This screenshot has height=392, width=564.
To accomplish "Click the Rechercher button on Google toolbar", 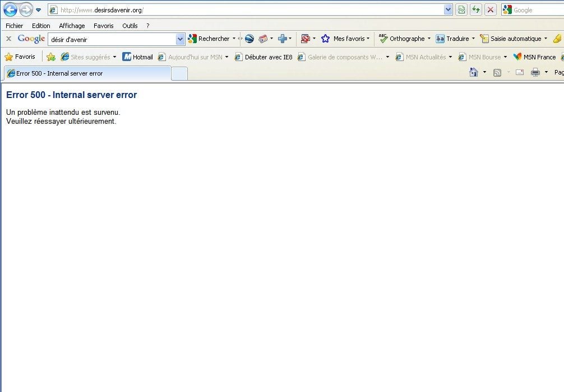I will [x=210, y=39].
